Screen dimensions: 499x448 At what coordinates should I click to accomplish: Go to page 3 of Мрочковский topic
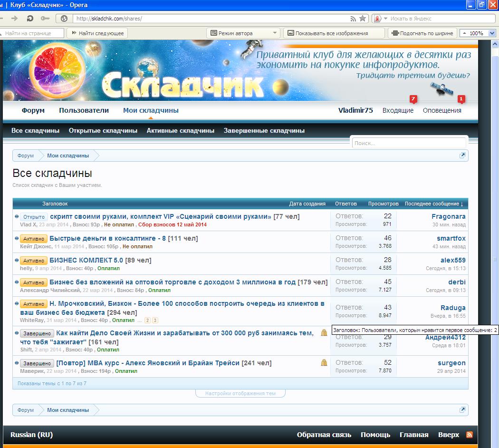click(x=155, y=321)
